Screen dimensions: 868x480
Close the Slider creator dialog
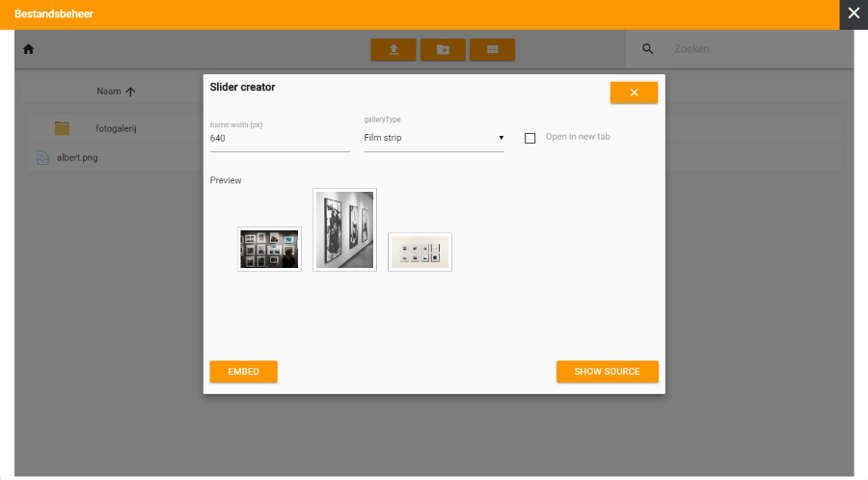click(x=634, y=93)
